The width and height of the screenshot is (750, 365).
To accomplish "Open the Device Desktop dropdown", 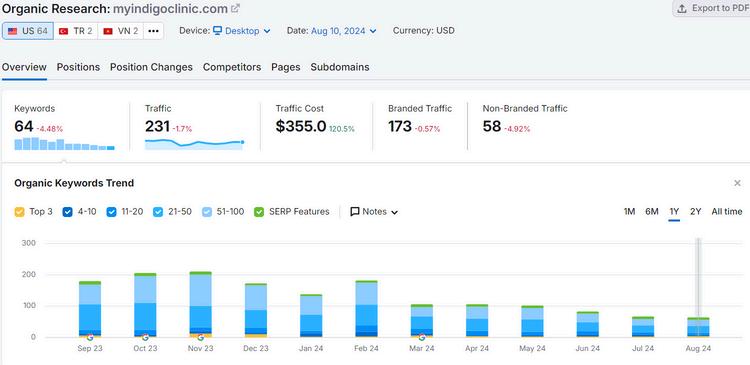I will [x=242, y=31].
